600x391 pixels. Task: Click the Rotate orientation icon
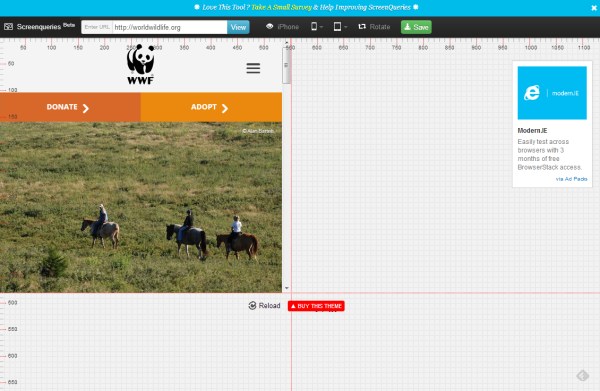[x=362, y=27]
